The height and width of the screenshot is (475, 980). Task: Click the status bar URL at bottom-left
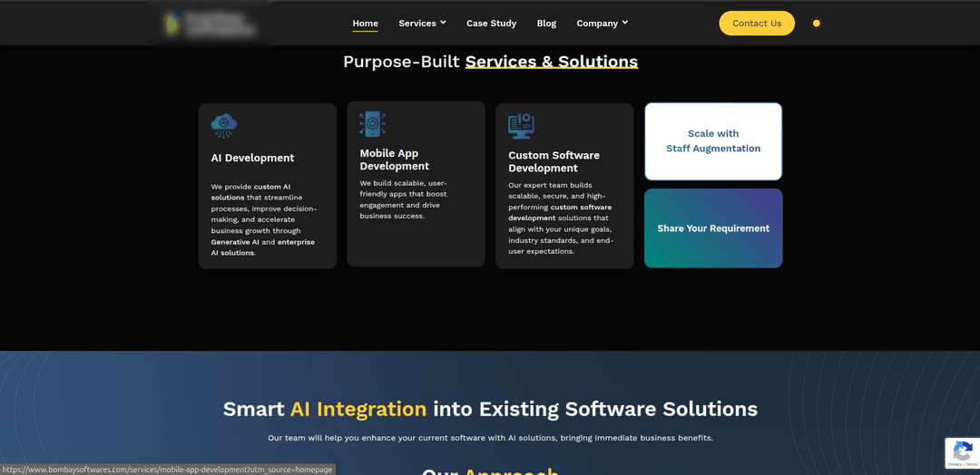tap(168, 470)
